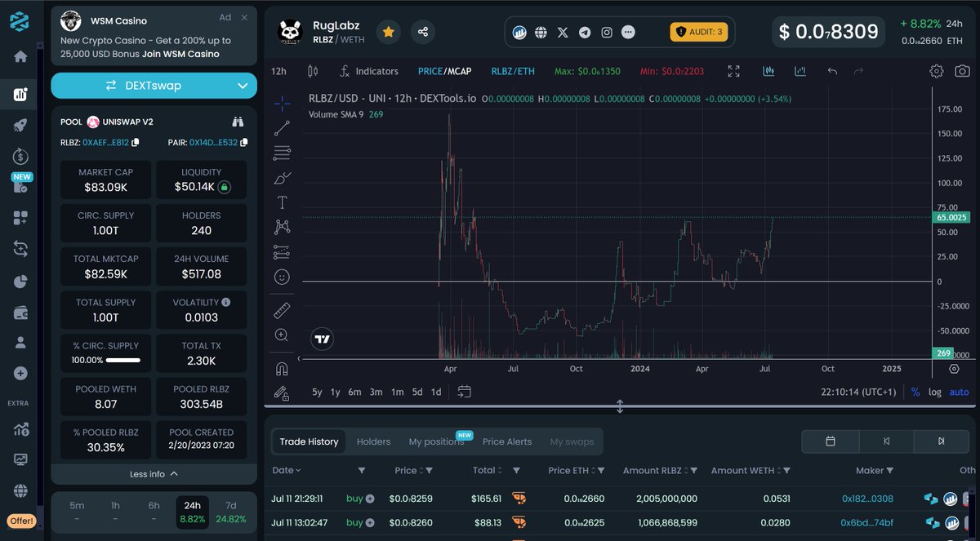Open the token's website globe icon

541,33
